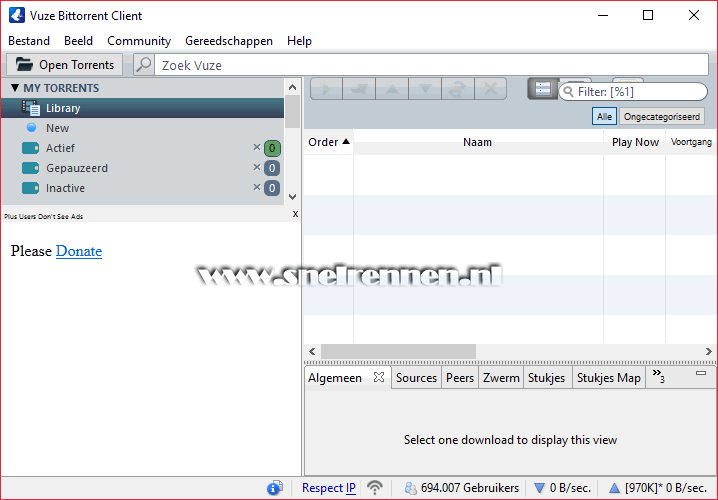
Task: Toggle the Alle category filter
Action: tap(604, 116)
